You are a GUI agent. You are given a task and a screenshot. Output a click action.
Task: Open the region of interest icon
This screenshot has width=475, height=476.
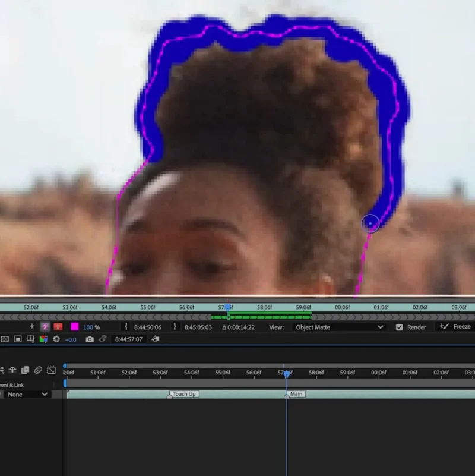[x=30, y=339]
